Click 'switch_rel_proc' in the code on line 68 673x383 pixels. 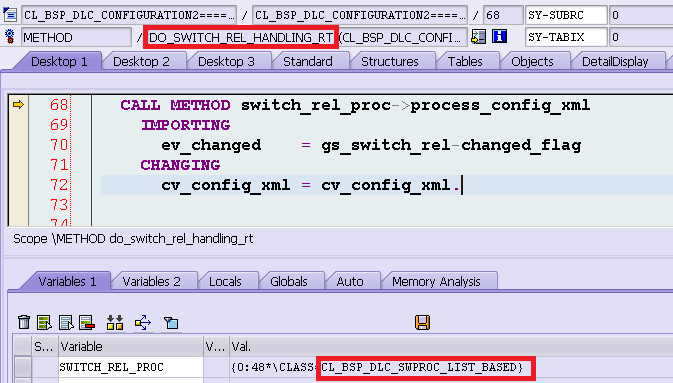[316, 106]
